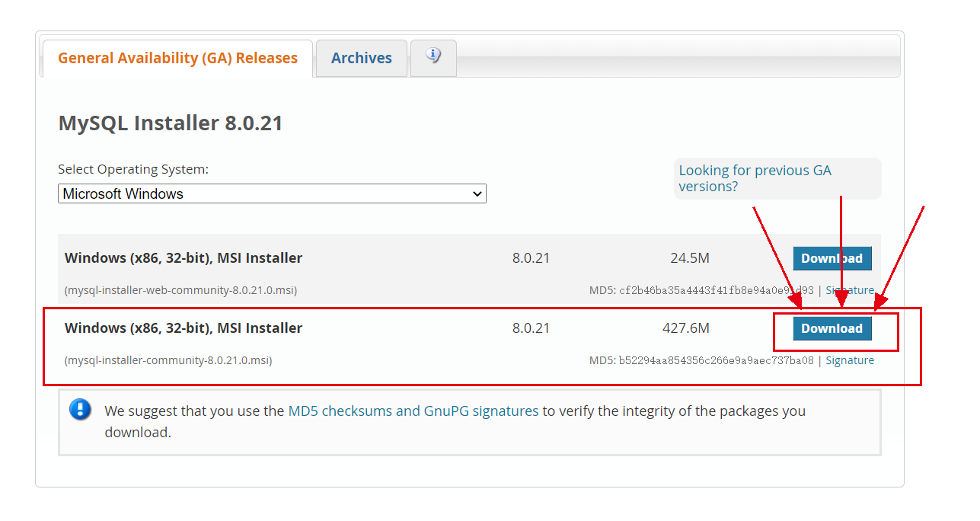Select the MD5 hash beginning cf2b46ba35a4443f
Image resolution: width=980 pixels, height=521 pixels.
tap(716, 290)
